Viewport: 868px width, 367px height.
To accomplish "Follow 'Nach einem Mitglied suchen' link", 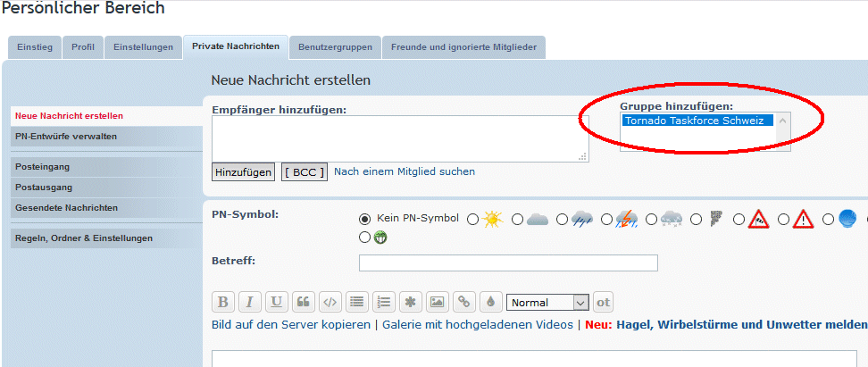I will 405,171.
